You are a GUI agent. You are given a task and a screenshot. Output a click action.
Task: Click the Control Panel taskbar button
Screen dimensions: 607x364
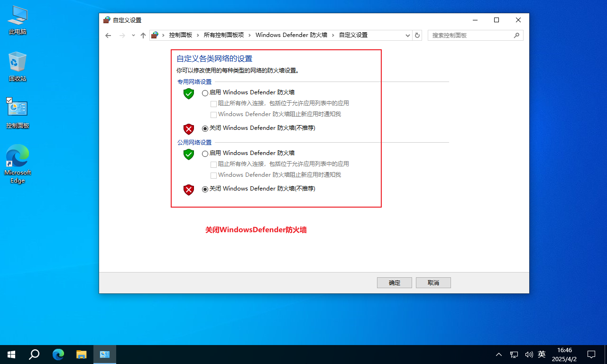[105, 355]
